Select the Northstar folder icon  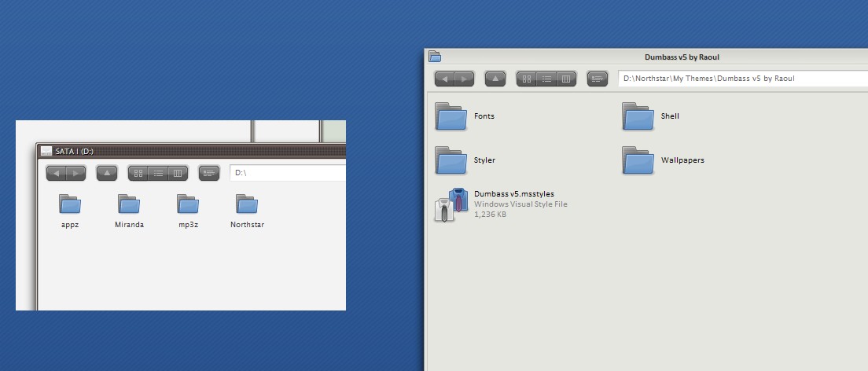pos(247,204)
